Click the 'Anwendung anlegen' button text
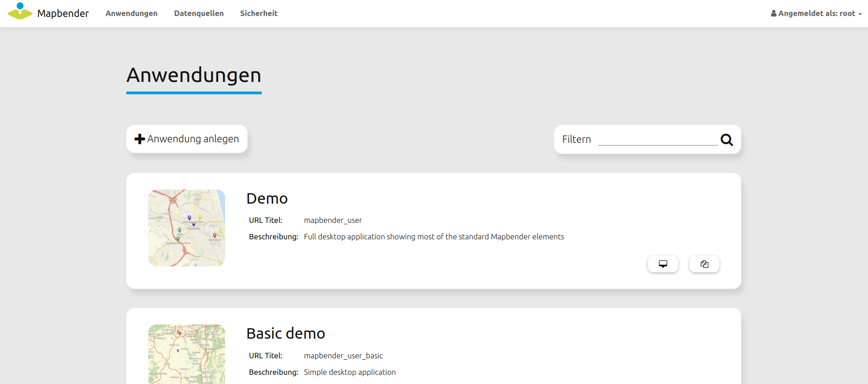The width and height of the screenshot is (868, 384). point(193,139)
